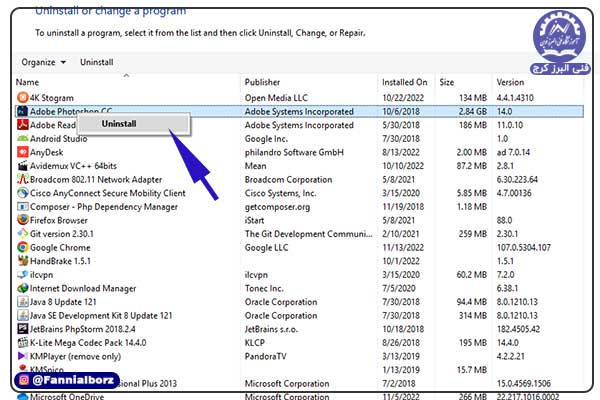The height and width of the screenshot is (400, 600).
Task: Select the Firefox Browser icon
Action: 22,220
